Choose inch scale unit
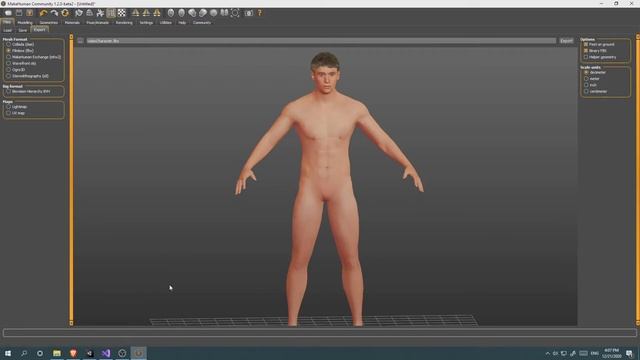Image resolution: width=640 pixels, height=360 pixels. click(x=590, y=85)
